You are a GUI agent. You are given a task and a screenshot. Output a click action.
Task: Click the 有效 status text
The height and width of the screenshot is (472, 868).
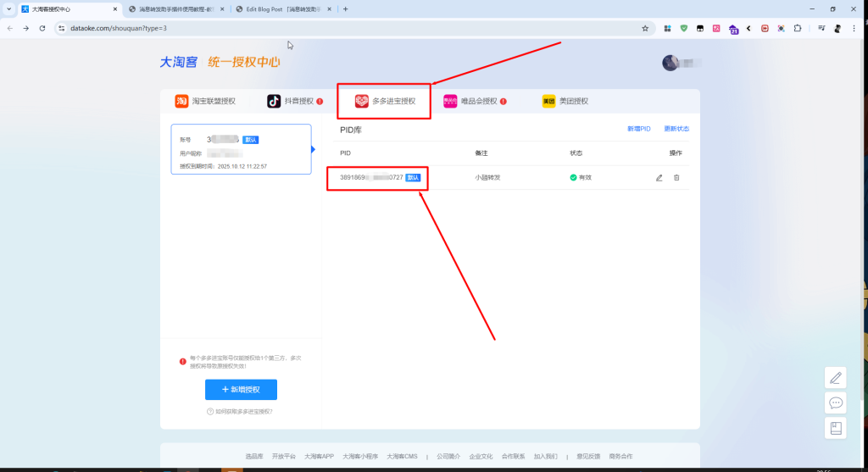[x=585, y=178]
